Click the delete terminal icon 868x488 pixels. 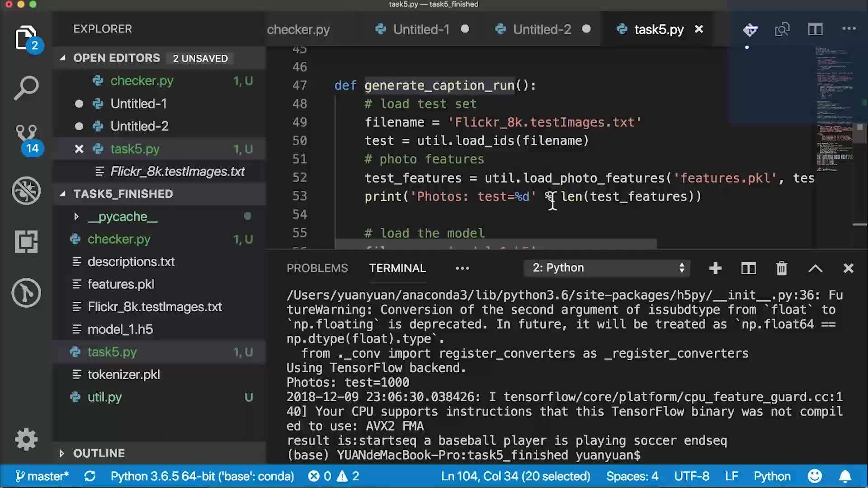pos(782,267)
